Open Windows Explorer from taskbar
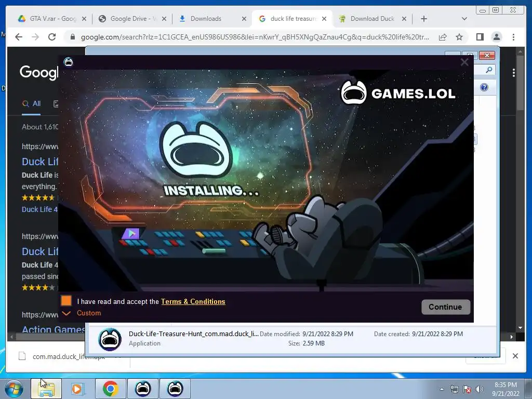The image size is (532, 399). (46, 389)
